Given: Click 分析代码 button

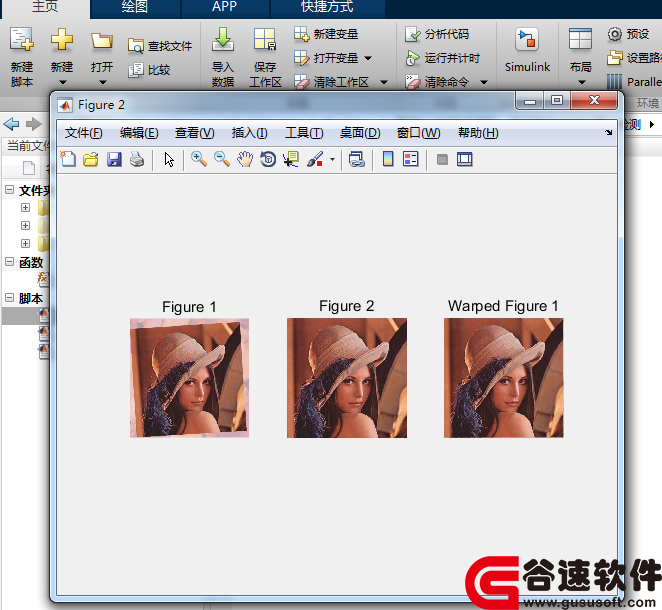Looking at the screenshot, I should pos(437,34).
